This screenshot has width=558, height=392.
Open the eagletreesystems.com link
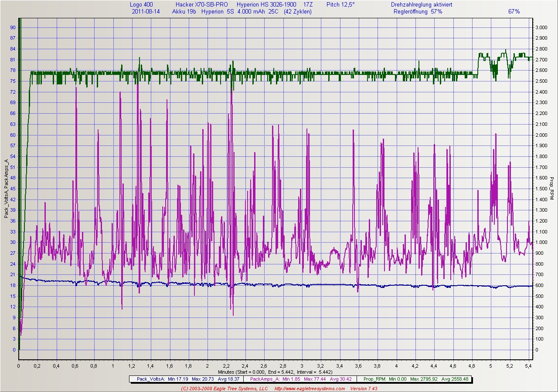310,389
